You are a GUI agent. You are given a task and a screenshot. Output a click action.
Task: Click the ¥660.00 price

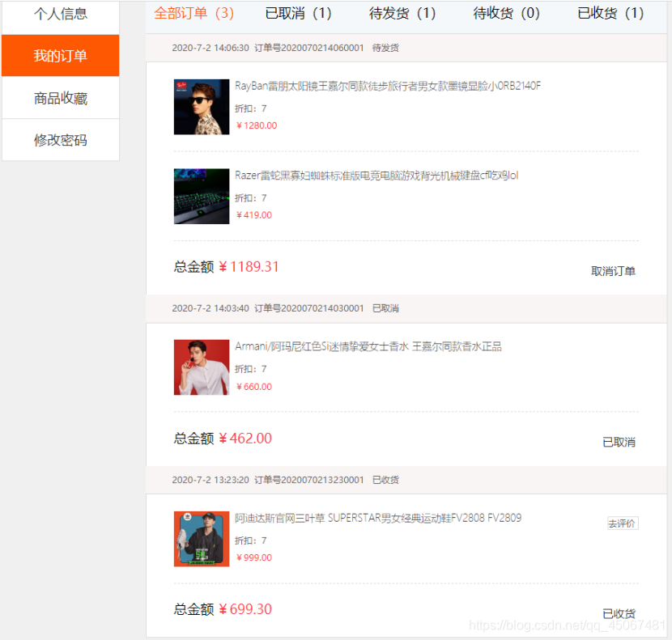tap(254, 387)
